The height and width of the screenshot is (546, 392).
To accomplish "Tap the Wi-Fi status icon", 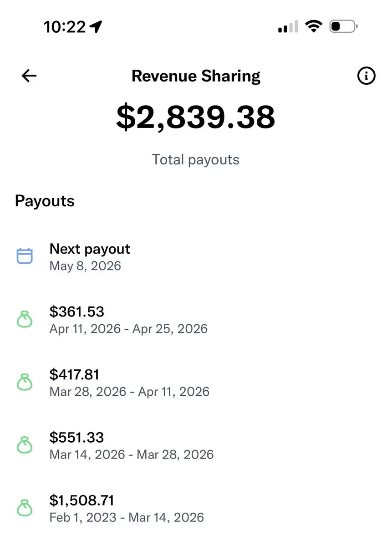I will click(314, 27).
